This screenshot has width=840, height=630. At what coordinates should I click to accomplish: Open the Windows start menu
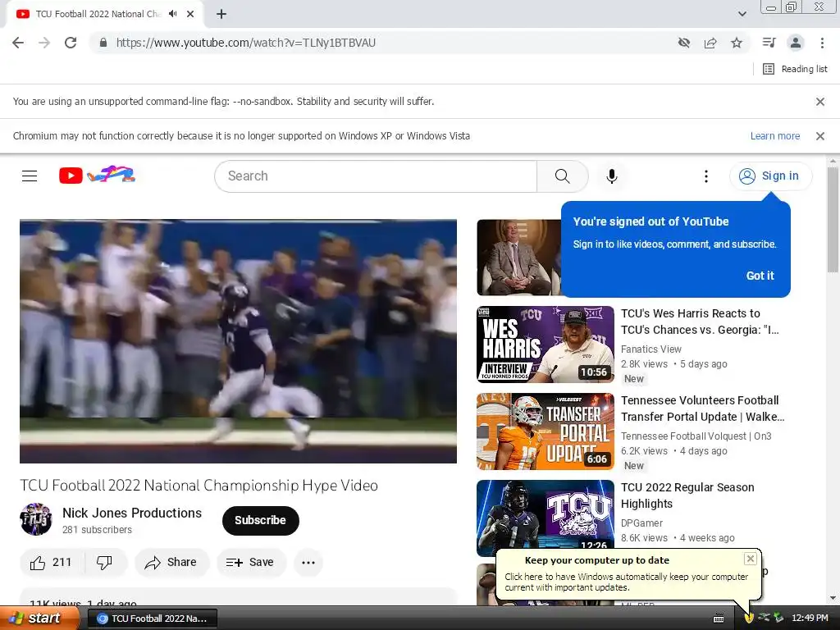(x=39, y=619)
